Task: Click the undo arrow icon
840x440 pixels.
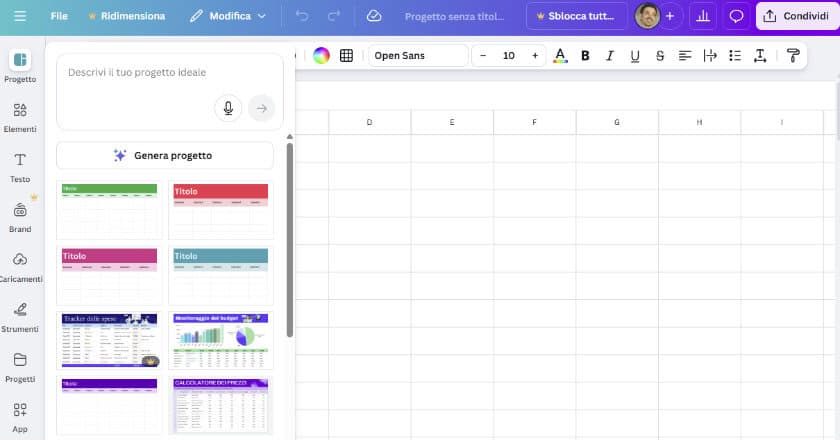Action: click(302, 16)
